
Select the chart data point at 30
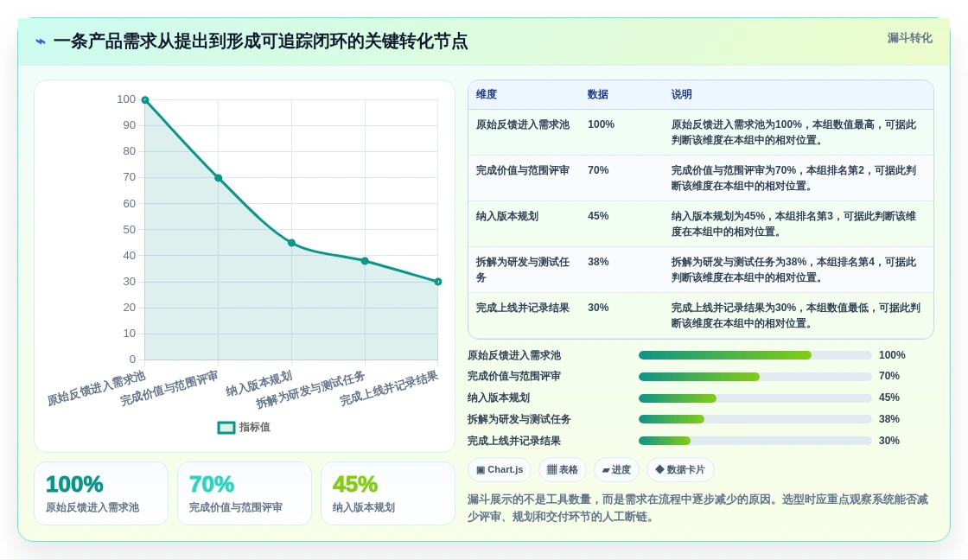437,282
